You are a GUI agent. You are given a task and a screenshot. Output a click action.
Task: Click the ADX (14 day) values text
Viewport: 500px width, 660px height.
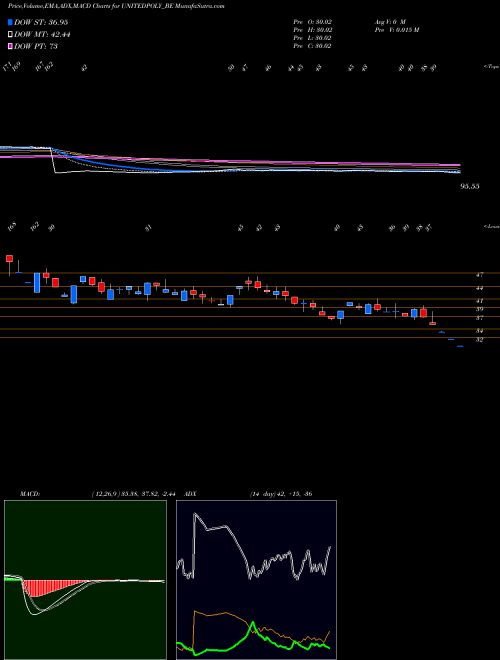(280, 494)
